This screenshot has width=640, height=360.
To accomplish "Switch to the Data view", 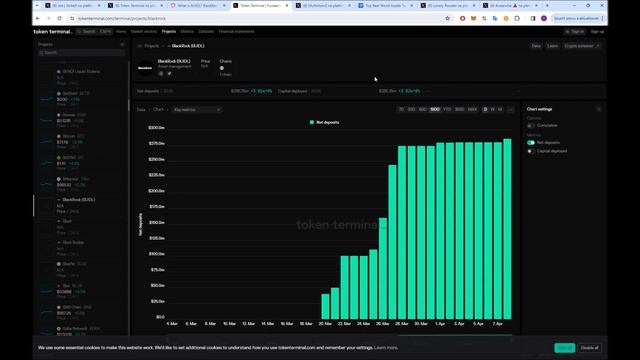I will pos(141,110).
